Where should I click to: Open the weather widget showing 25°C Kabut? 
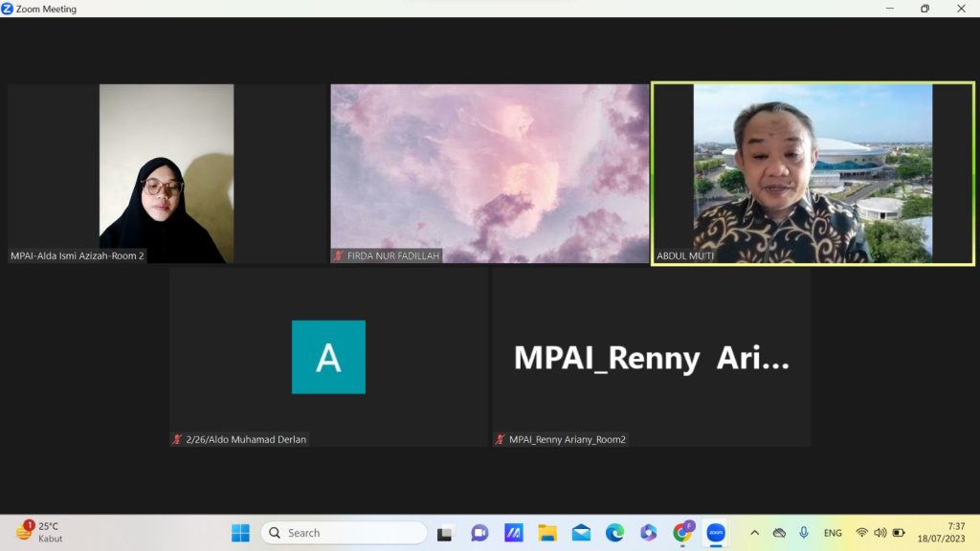(x=38, y=532)
